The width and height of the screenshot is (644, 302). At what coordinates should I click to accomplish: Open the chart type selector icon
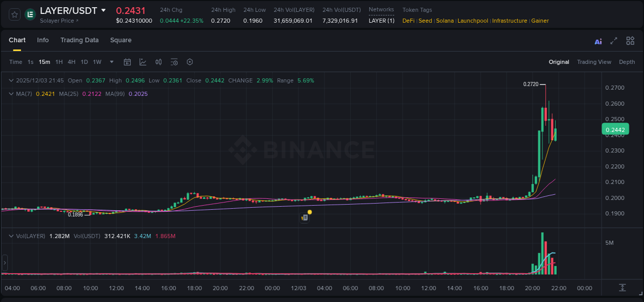click(143, 61)
